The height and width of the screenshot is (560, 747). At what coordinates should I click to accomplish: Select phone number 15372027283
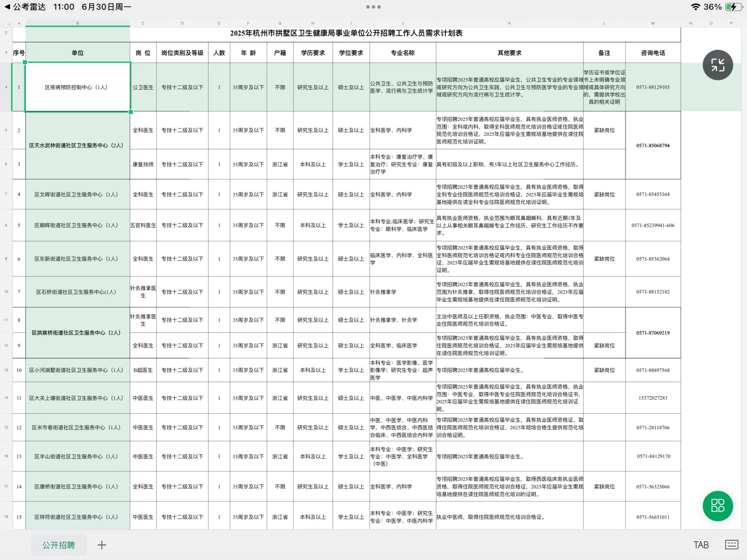(653, 398)
